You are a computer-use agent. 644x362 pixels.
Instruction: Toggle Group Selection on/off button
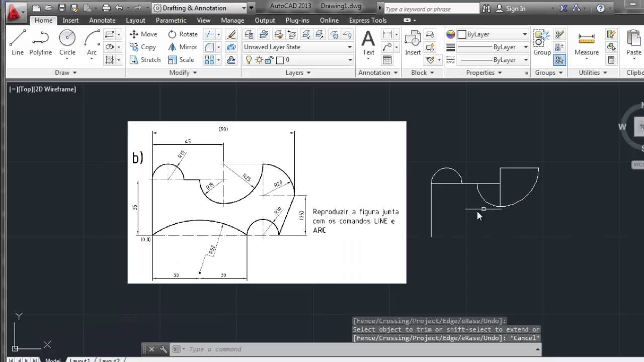point(559,60)
